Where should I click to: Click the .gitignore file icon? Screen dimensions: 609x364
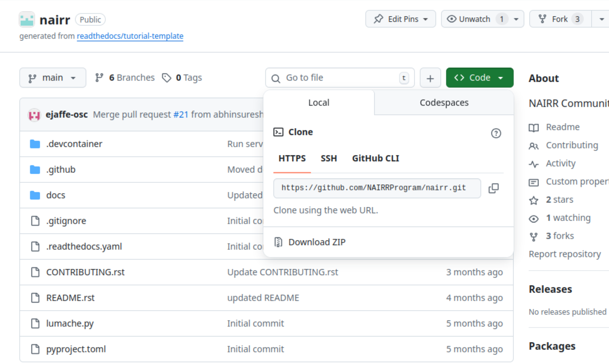pyautogui.click(x=35, y=221)
